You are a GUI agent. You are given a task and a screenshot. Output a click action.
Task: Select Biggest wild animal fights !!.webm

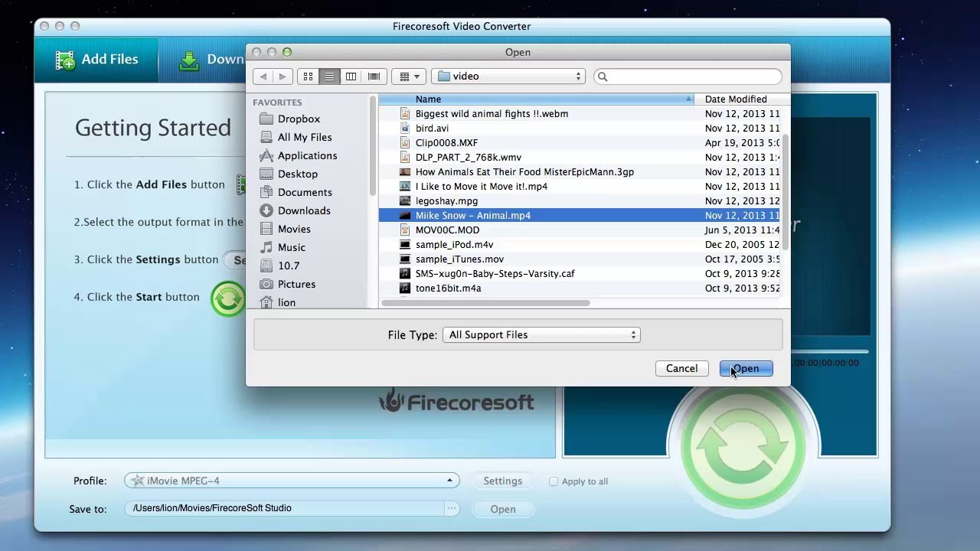pyautogui.click(x=492, y=113)
